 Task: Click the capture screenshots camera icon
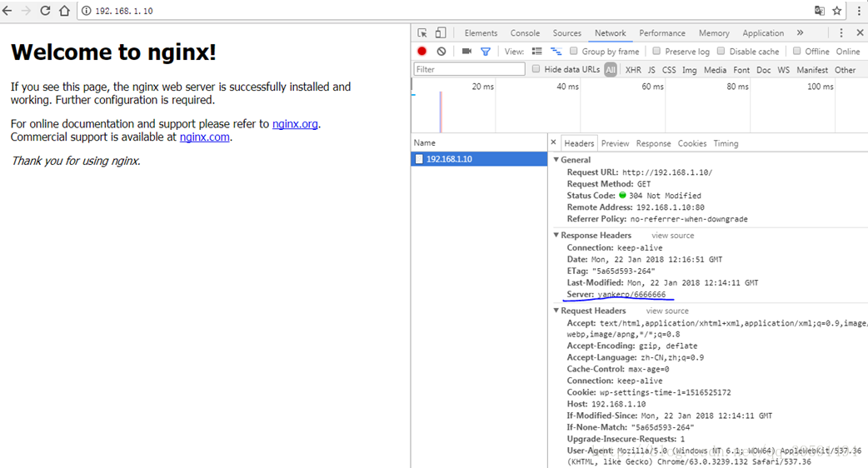467,52
